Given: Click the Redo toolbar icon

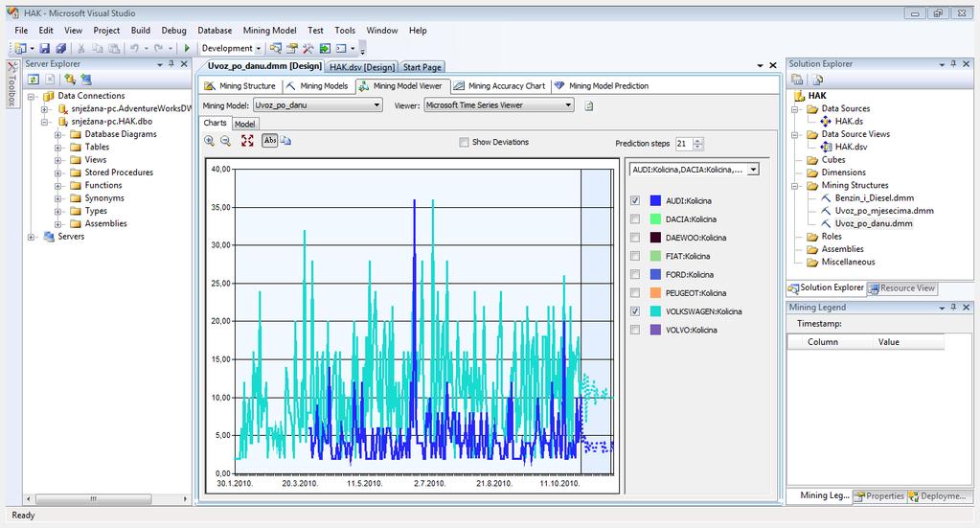Looking at the screenshot, I should click(159, 48).
